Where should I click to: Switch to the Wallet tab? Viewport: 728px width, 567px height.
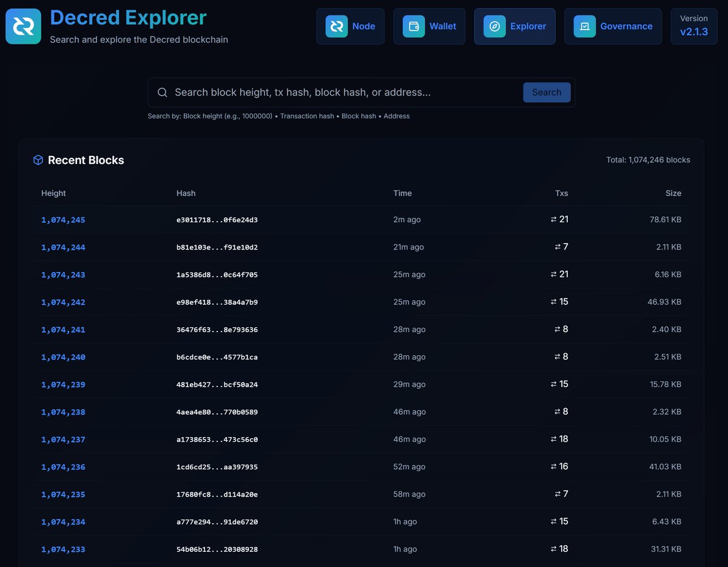click(430, 26)
